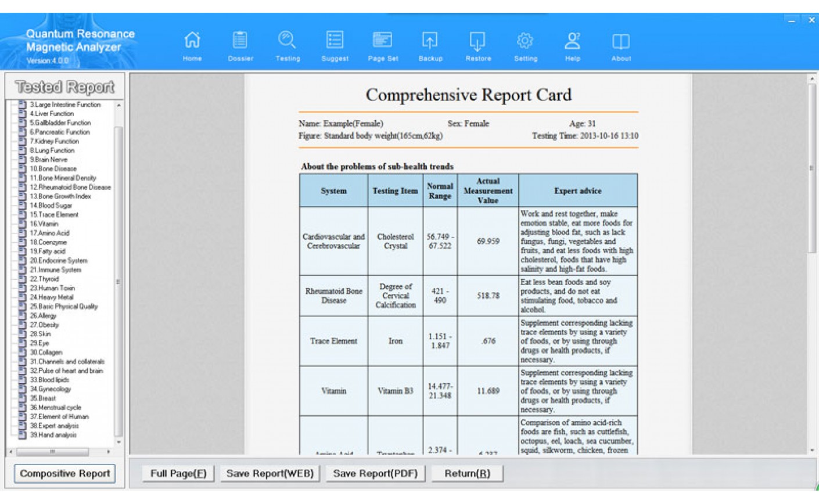Image resolution: width=819 pixels, height=504 pixels.
Task: Open the Help icon
Action: point(573,40)
